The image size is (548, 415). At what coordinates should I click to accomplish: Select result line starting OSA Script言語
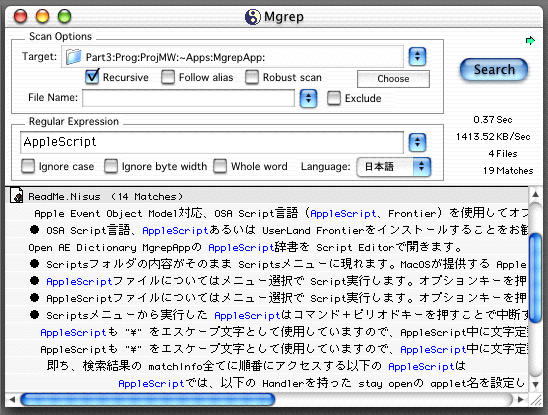tap(267, 230)
